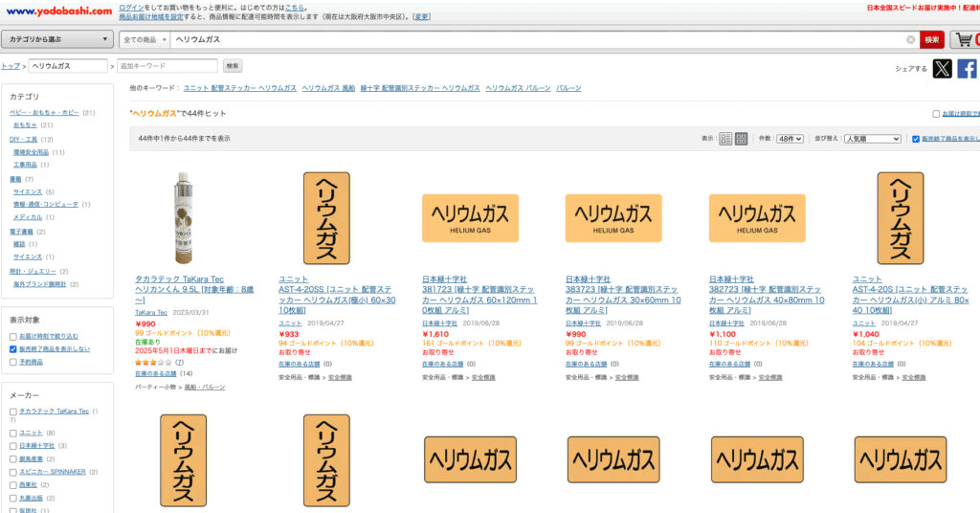The width and height of the screenshot is (980, 513).
Task: Check the 日本緑十字社 maker checkbox
Action: tap(13, 446)
